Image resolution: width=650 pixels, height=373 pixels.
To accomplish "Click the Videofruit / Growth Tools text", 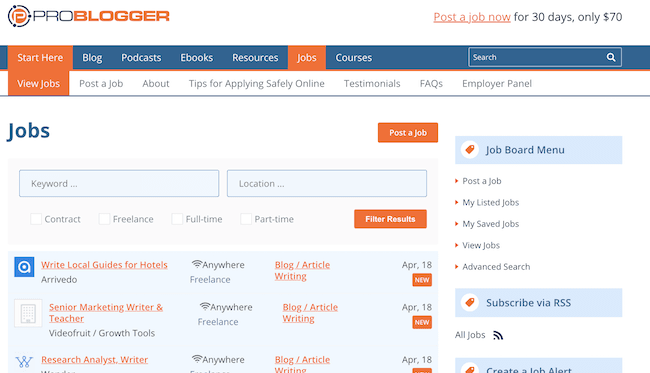I will coord(102,333).
